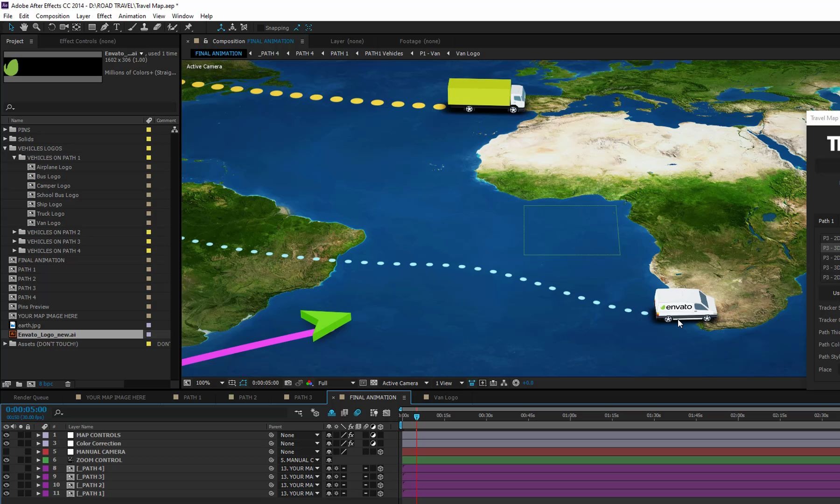Select the Rotation tool
The image size is (840, 504).
(52, 28)
